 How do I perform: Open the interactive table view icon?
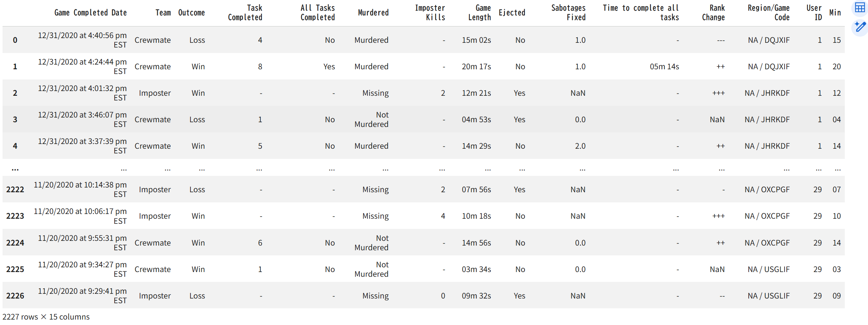tap(860, 8)
